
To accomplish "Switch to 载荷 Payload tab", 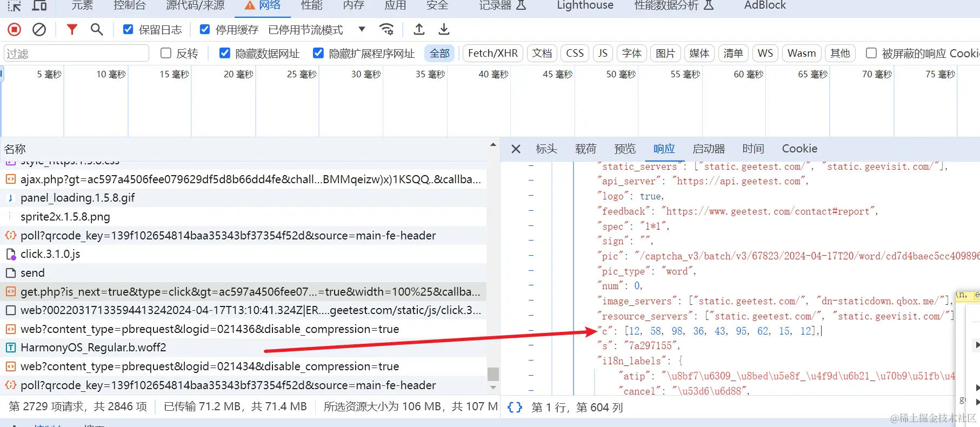I will coord(585,149).
